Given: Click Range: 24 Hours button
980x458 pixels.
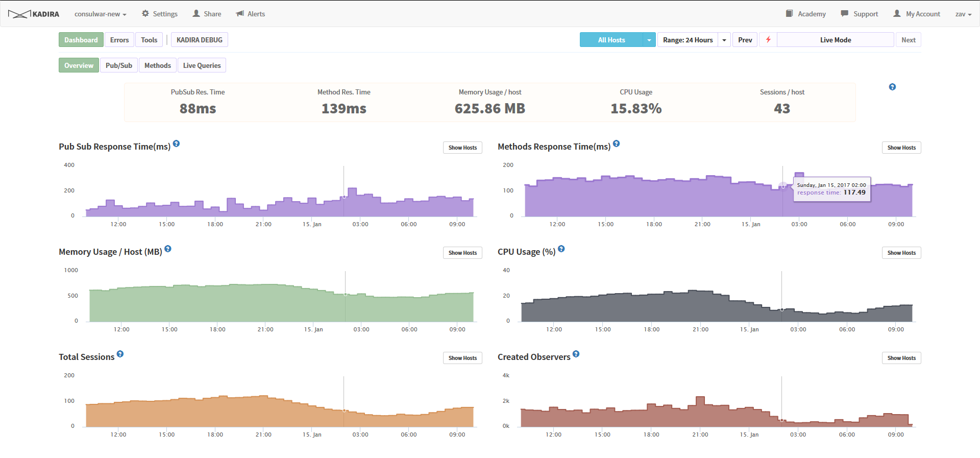Looking at the screenshot, I should (x=688, y=40).
